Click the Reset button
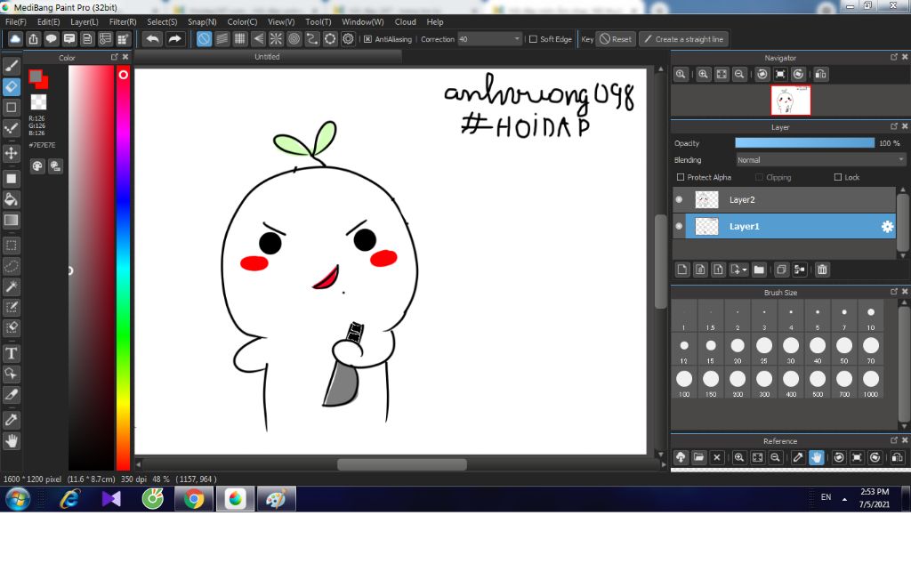The width and height of the screenshot is (911, 588). pos(616,39)
